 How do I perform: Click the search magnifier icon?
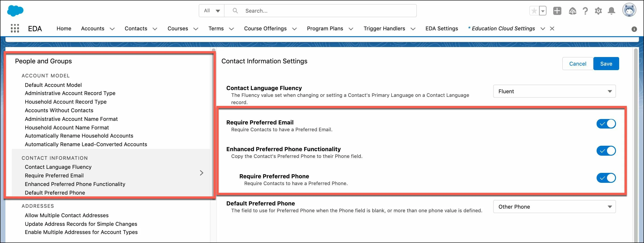point(235,11)
